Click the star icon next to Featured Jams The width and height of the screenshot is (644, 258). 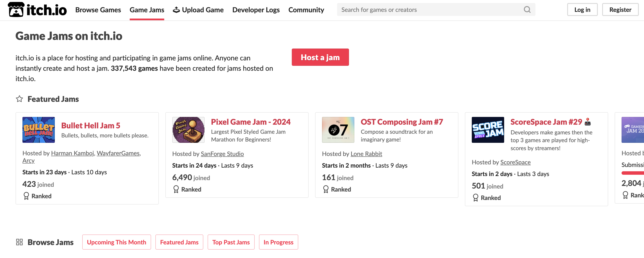(19, 99)
